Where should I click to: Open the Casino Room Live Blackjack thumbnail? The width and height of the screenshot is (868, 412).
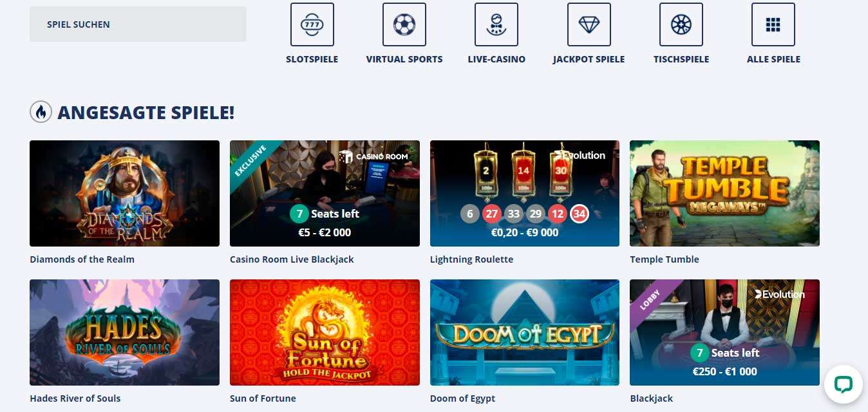click(325, 193)
